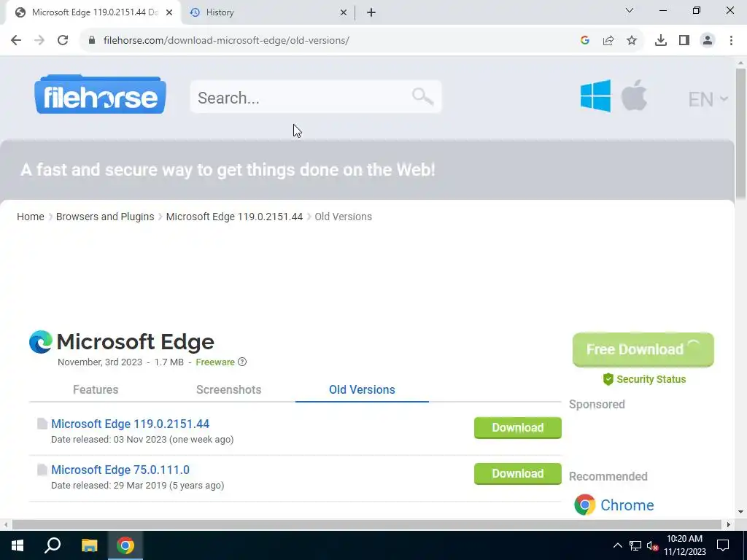This screenshot has width=747, height=560.
Task: Click the question mark help icon beside Freeware
Action: click(242, 362)
